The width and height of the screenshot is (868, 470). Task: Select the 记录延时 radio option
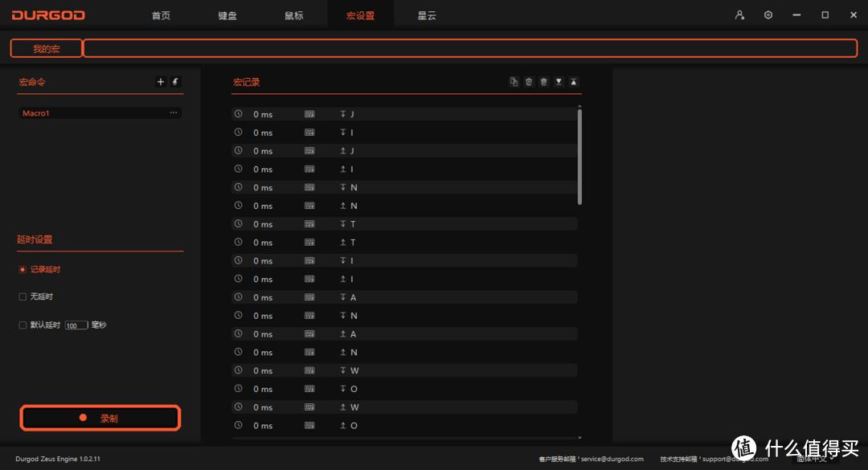pos(22,269)
